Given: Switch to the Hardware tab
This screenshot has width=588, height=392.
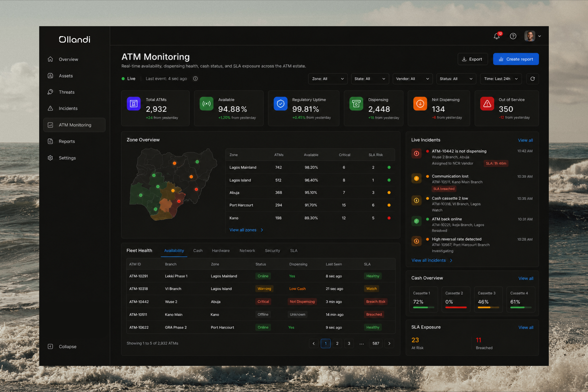Looking at the screenshot, I should click(221, 251).
